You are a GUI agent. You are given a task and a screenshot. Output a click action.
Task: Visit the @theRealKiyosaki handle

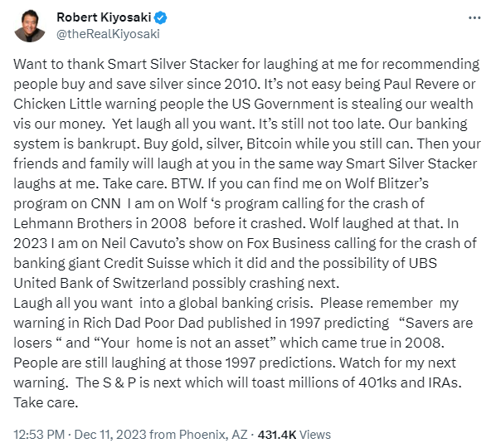pyautogui.click(x=108, y=34)
